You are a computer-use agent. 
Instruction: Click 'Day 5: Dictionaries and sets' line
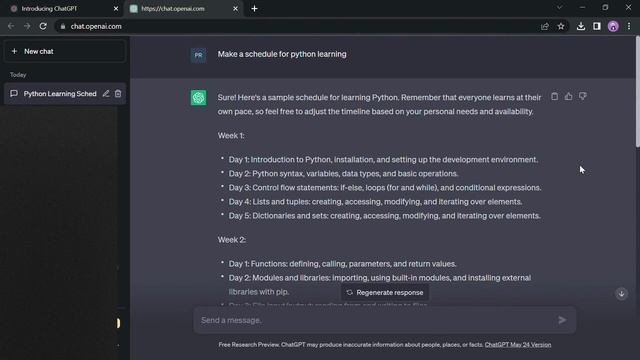click(384, 216)
